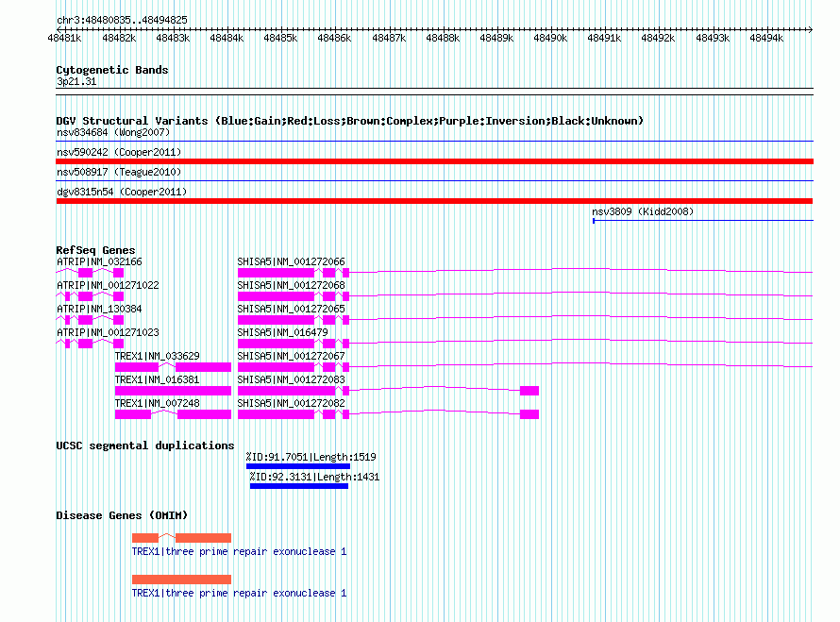This screenshot has height=622, width=840.
Task: Open the SHISA5|NM_001272066 transcript label
Action: 291,262
